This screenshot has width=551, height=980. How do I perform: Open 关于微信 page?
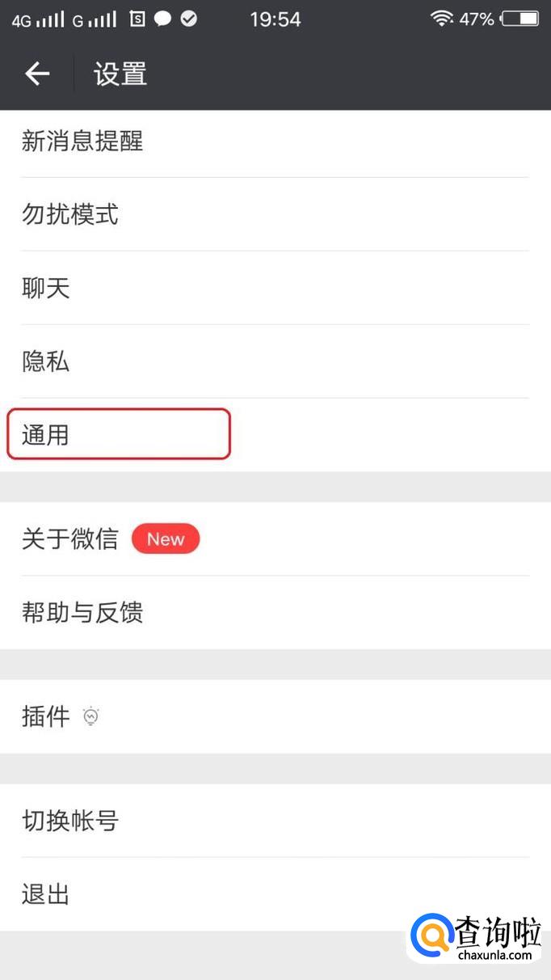click(x=70, y=539)
